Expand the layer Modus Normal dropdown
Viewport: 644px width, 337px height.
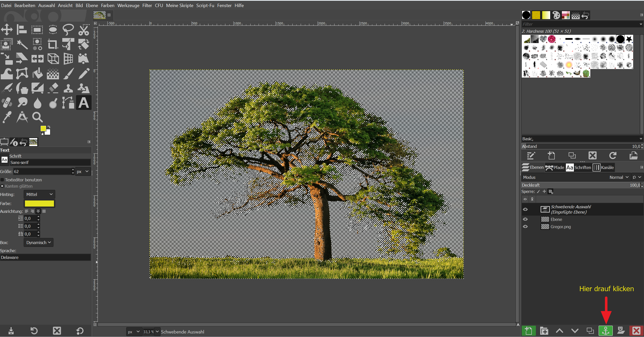pos(619,177)
